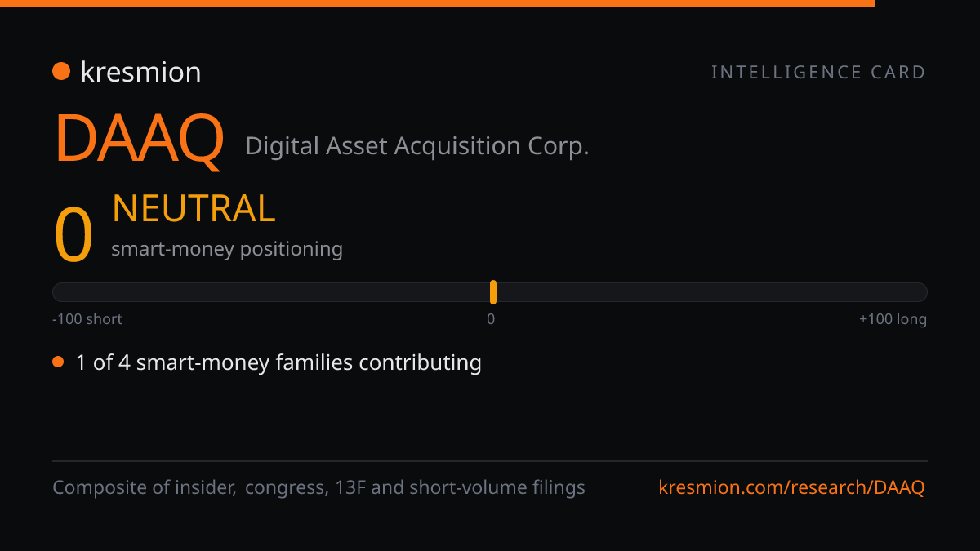Click the 0 midpoint scale label
980x551 pixels.
click(x=491, y=319)
